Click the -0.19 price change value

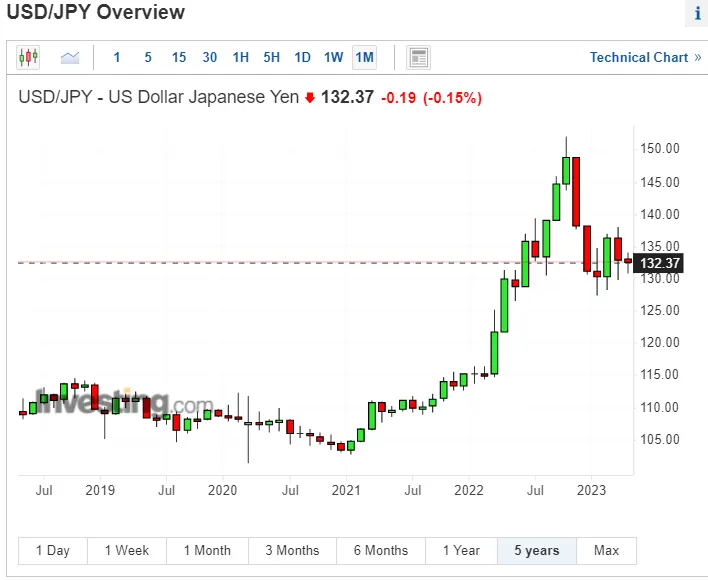pyautogui.click(x=398, y=97)
